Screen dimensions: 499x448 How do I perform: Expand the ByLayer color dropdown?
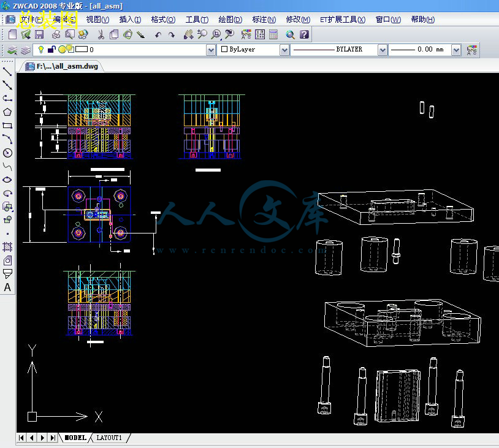point(284,50)
